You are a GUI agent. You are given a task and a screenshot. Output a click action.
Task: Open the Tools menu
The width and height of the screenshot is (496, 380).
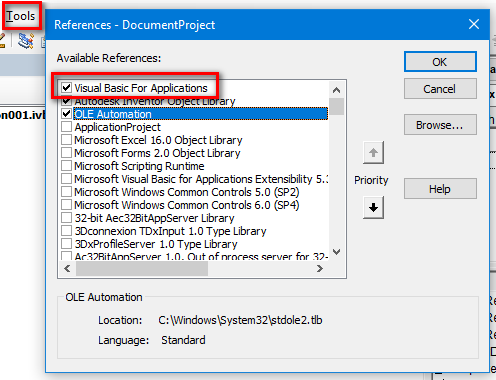tap(21, 16)
